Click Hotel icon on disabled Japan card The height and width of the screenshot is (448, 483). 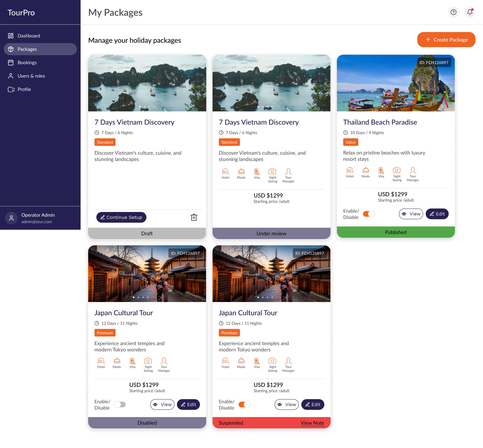click(101, 361)
